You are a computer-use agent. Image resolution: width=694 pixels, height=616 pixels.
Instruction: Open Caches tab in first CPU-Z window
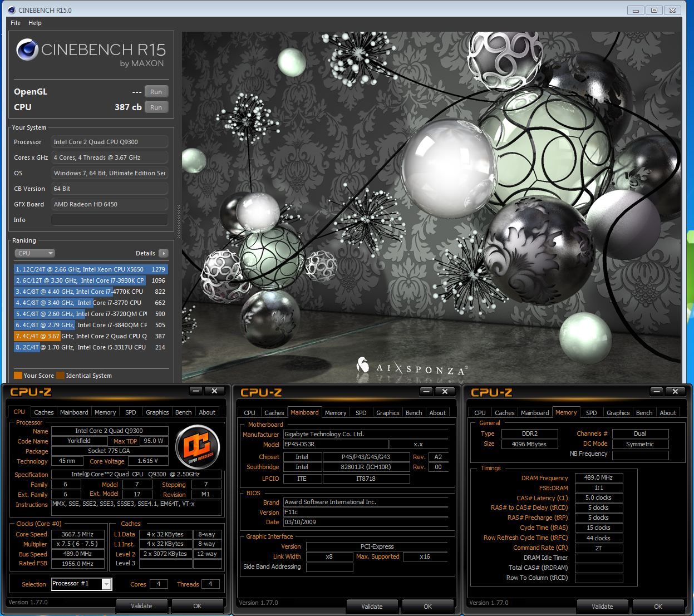[43, 412]
